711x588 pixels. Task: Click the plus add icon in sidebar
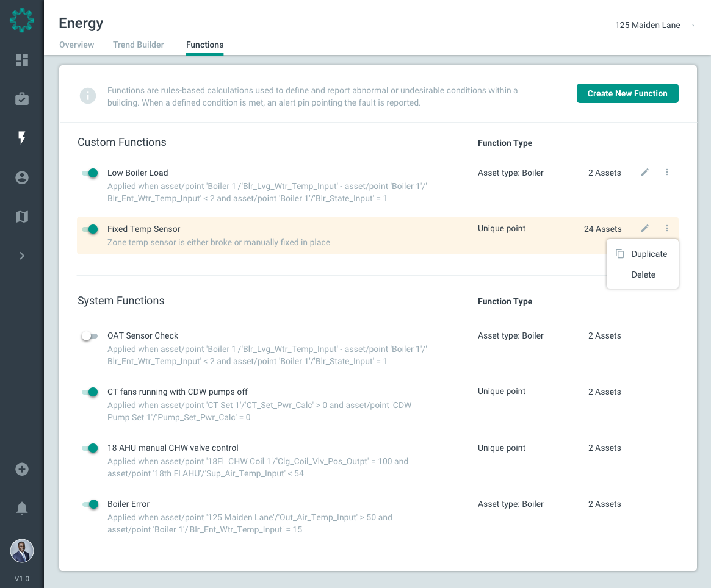[22, 469]
